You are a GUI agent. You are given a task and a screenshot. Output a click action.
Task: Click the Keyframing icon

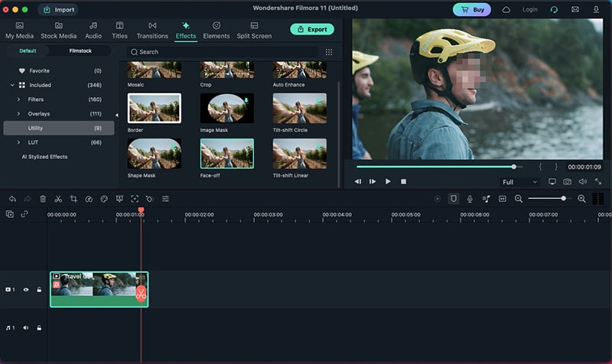click(x=150, y=199)
